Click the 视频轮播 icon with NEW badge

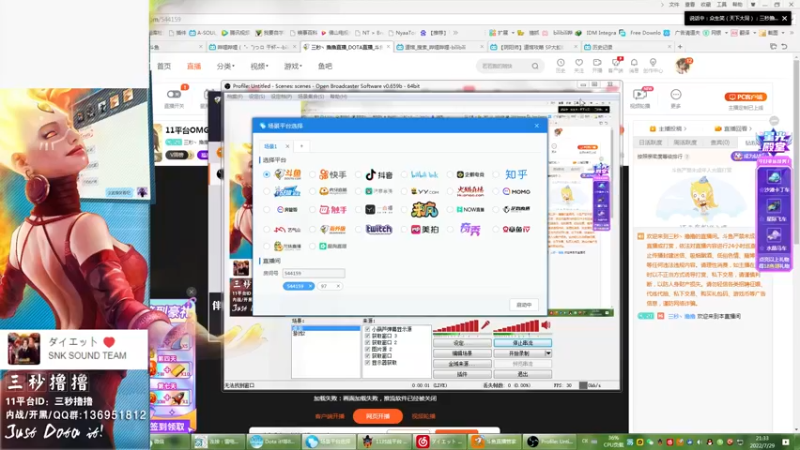(x=640, y=96)
